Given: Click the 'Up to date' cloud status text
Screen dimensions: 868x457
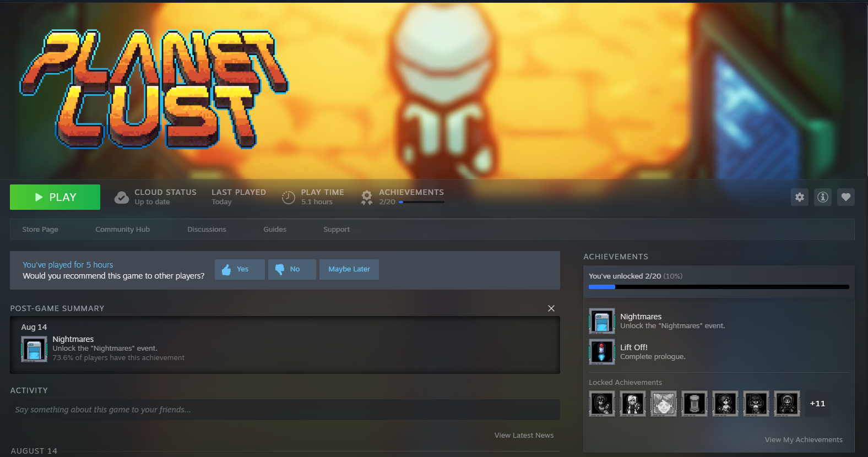Looking at the screenshot, I should [152, 202].
